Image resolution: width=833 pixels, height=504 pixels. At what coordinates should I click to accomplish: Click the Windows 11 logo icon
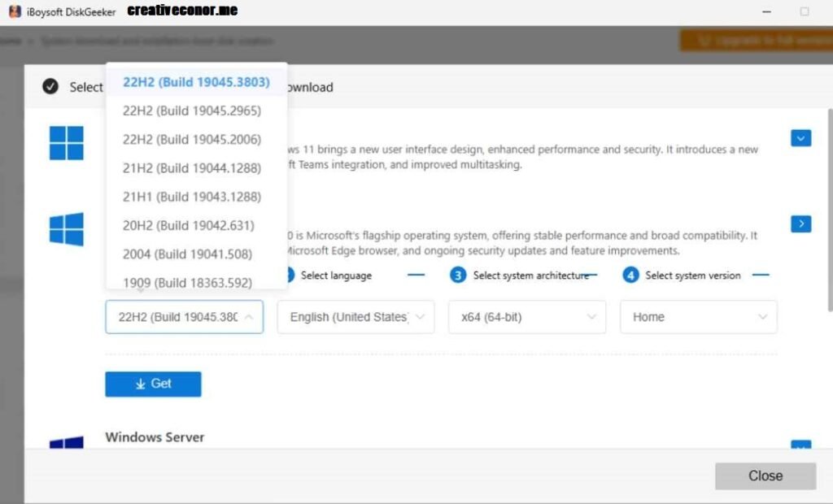[x=67, y=143]
